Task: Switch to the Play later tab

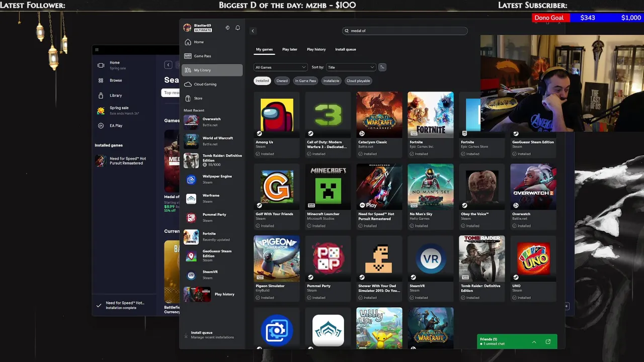Action: 290,49
